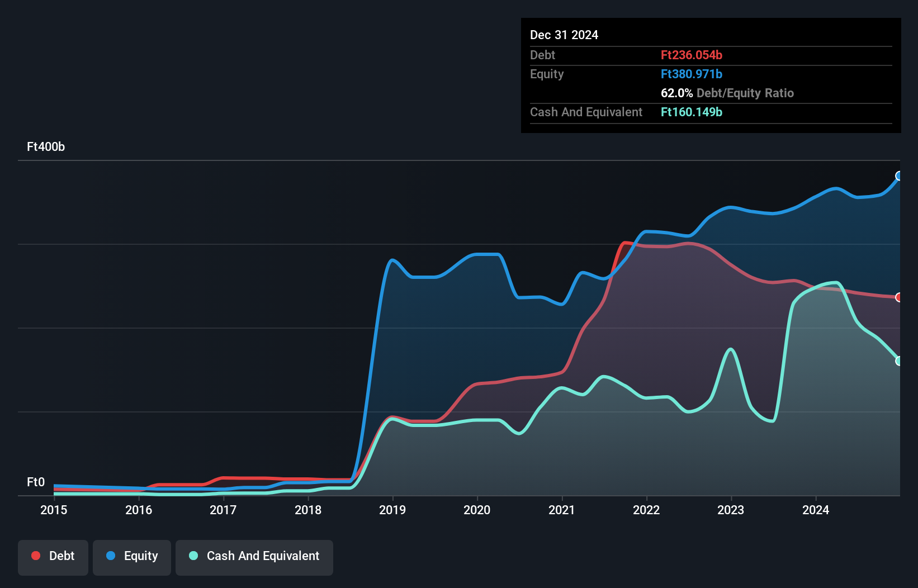Click the Ft400b y-axis label
The height and width of the screenshot is (588, 918).
[46, 147]
